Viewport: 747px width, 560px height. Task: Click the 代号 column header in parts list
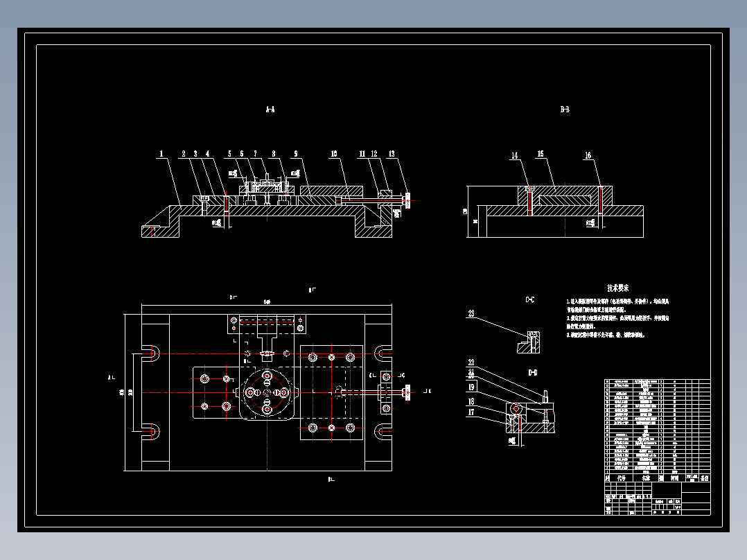point(622,478)
